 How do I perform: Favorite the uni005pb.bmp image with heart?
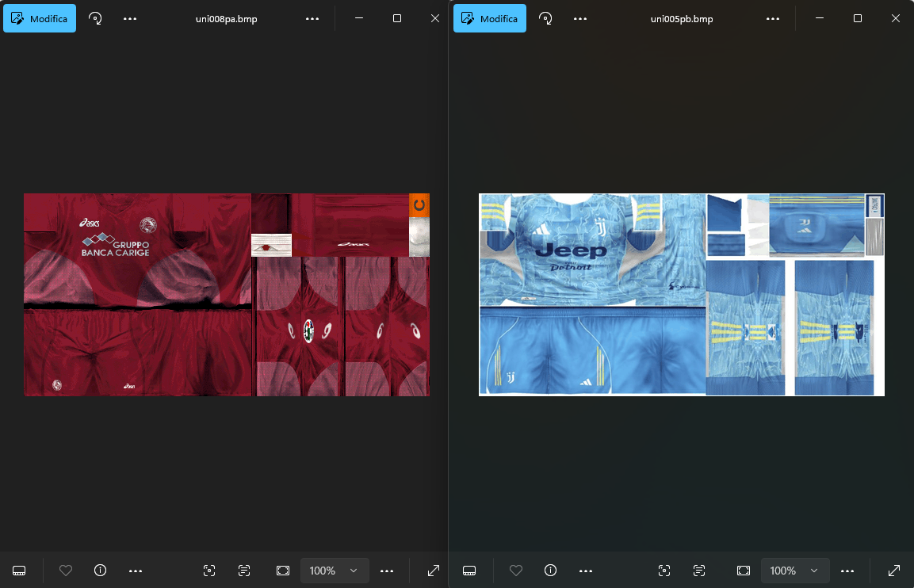tap(516, 571)
